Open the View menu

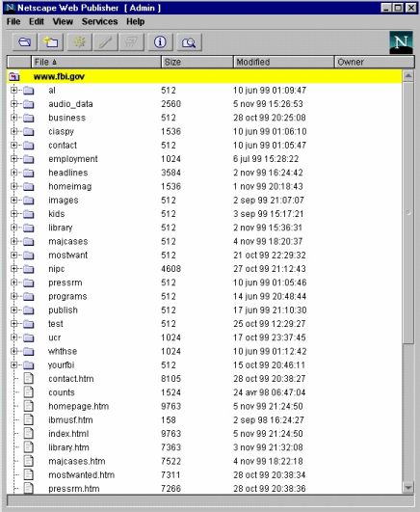click(x=63, y=21)
